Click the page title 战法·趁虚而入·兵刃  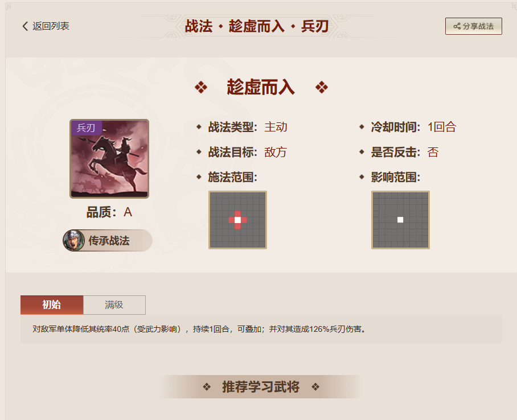pos(257,26)
